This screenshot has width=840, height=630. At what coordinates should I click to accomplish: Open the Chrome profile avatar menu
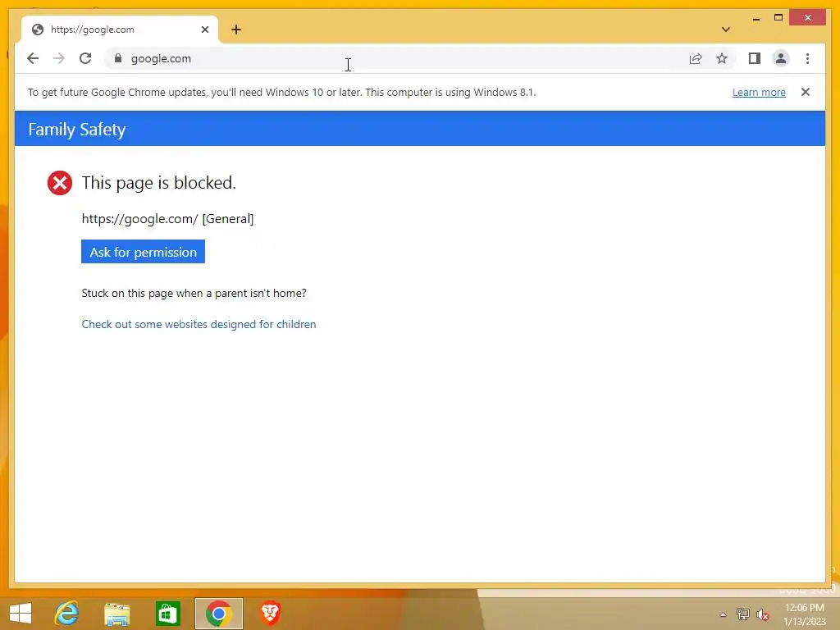point(781,58)
